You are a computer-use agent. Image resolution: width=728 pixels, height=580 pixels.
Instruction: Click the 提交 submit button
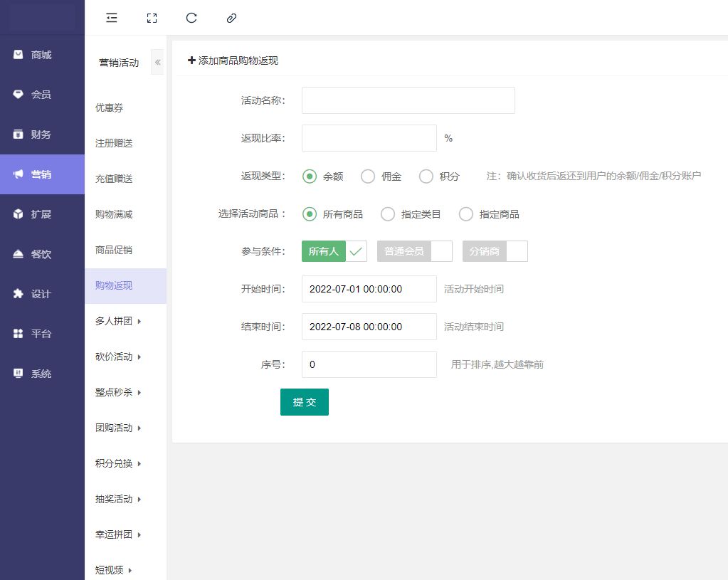point(304,402)
